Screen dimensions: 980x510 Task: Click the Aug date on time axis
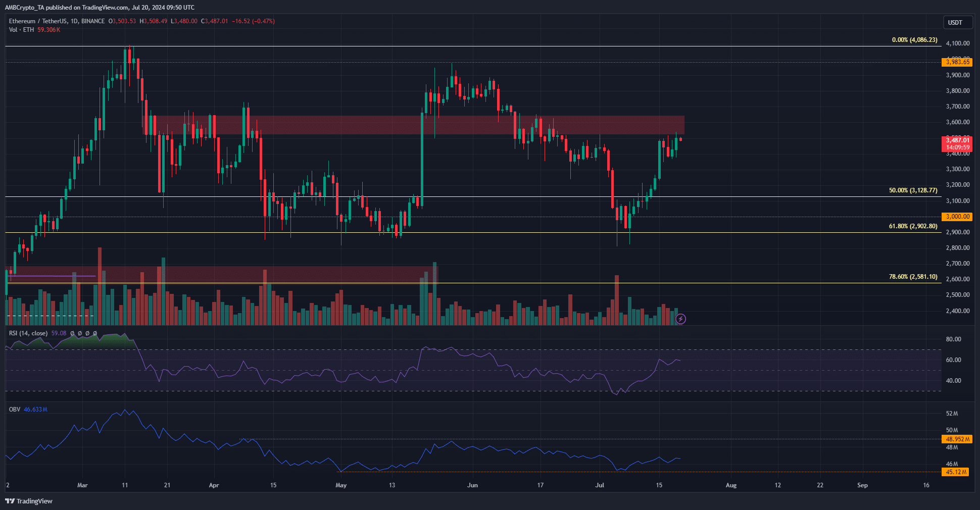[731, 485]
